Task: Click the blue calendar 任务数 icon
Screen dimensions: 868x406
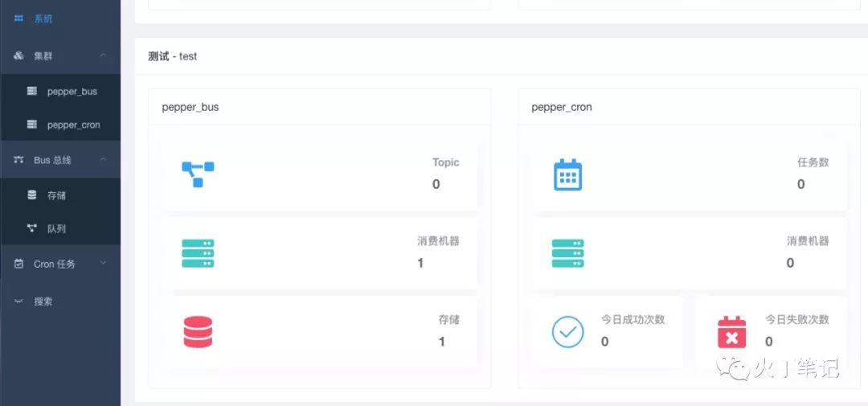Action: click(x=567, y=174)
